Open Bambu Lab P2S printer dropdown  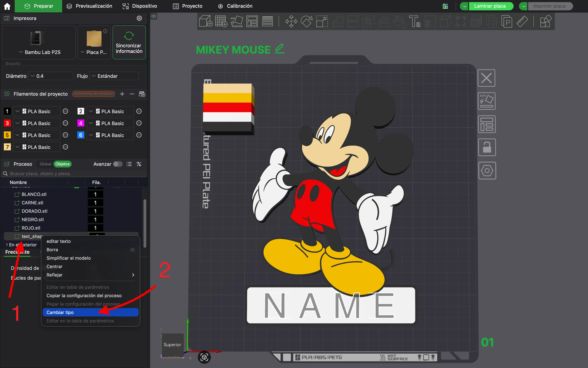pos(39,43)
